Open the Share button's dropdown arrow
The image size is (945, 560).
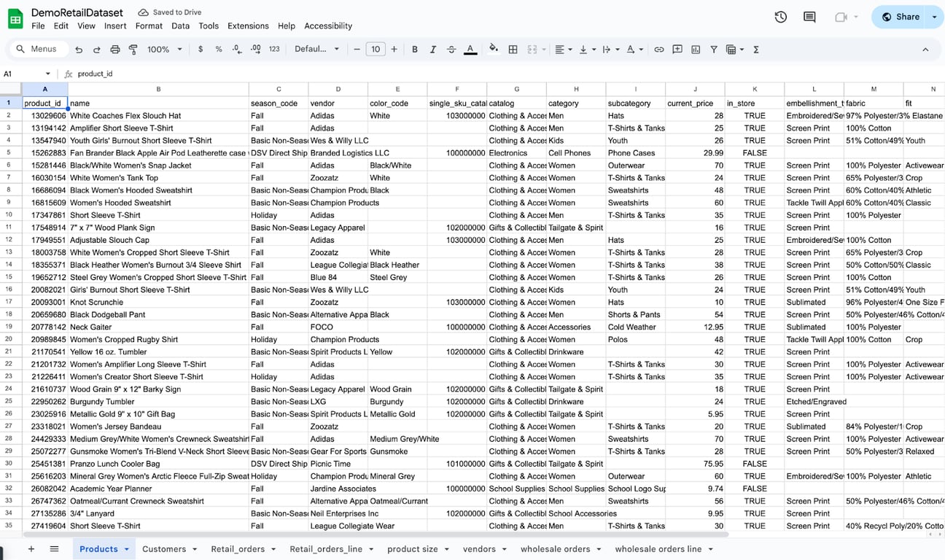tap(936, 17)
